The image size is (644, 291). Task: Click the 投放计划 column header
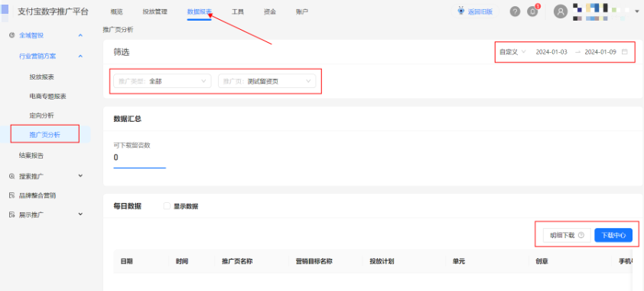pos(382,261)
